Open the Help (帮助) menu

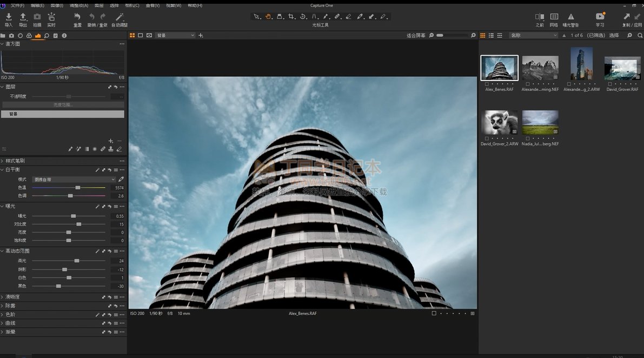[x=195, y=5]
